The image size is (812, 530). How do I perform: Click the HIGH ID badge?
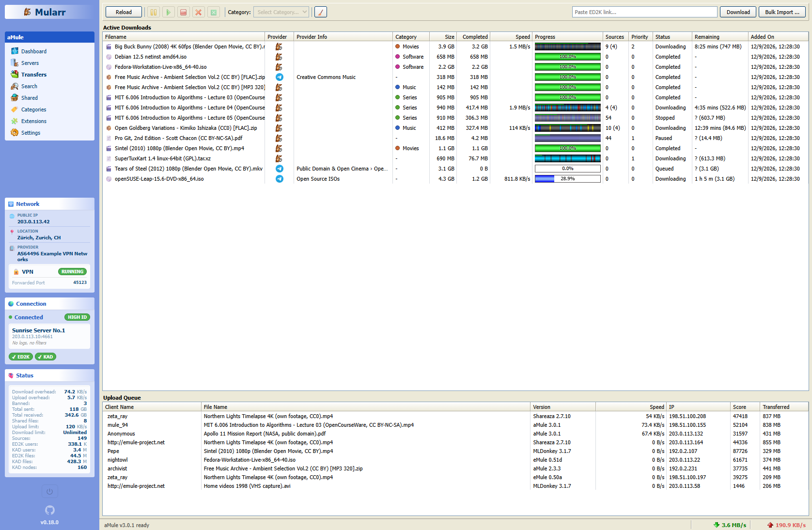pyautogui.click(x=77, y=317)
